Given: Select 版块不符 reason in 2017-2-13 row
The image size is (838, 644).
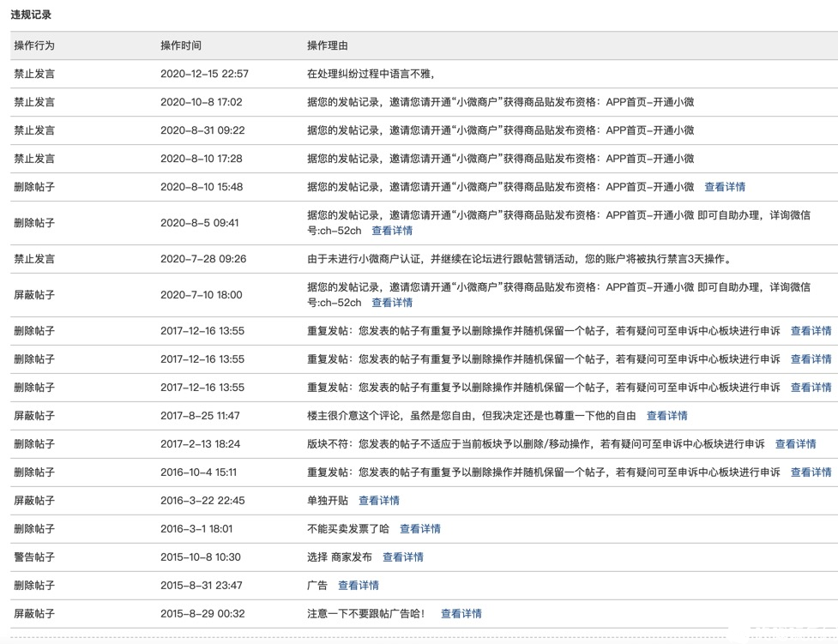Looking at the screenshot, I should 535,444.
